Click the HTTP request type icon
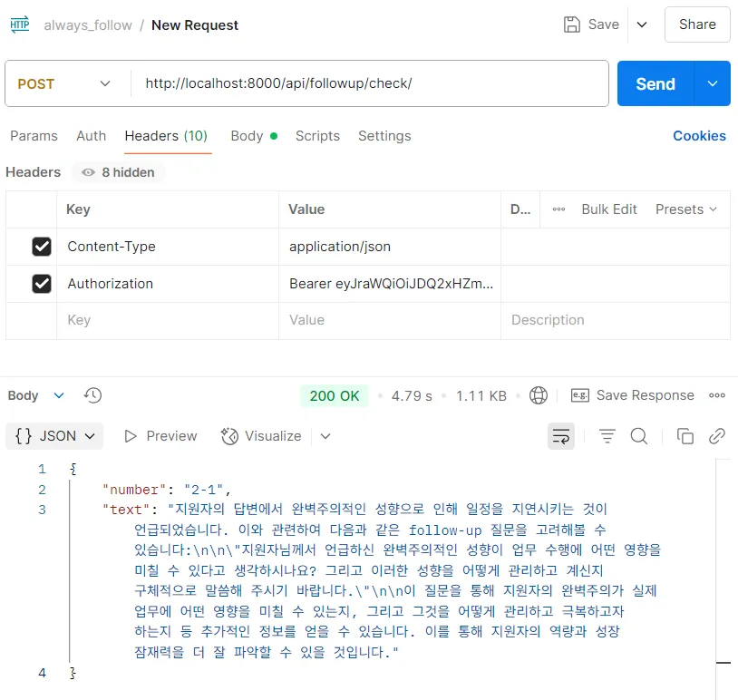 [x=20, y=24]
